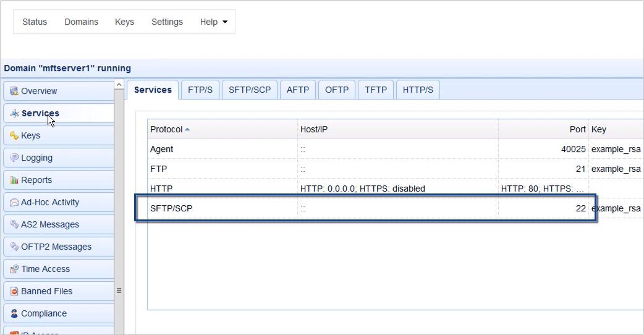Click the Logging speech bubble icon
Screen dimensions: 644x335
pos(14,158)
